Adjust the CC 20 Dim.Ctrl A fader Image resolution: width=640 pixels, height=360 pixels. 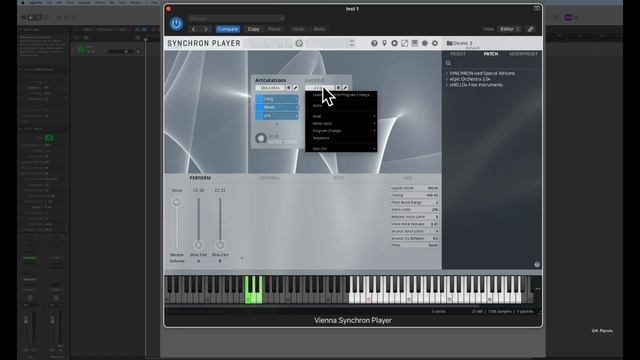[198, 245]
